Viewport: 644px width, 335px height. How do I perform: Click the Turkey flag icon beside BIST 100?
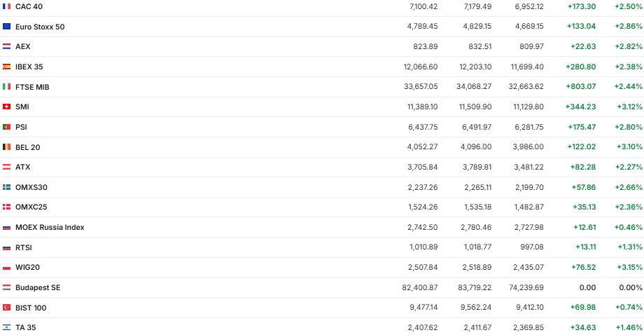tap(7, 308)
